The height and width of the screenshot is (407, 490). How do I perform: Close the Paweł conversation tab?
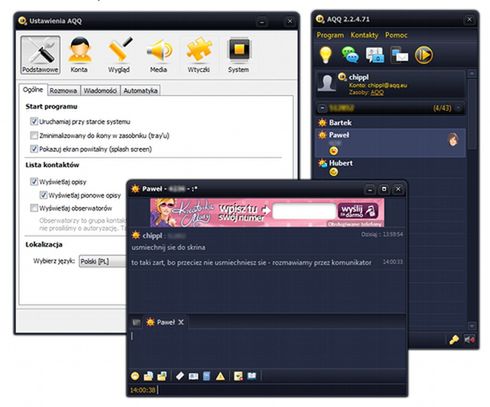click(181, 322)
